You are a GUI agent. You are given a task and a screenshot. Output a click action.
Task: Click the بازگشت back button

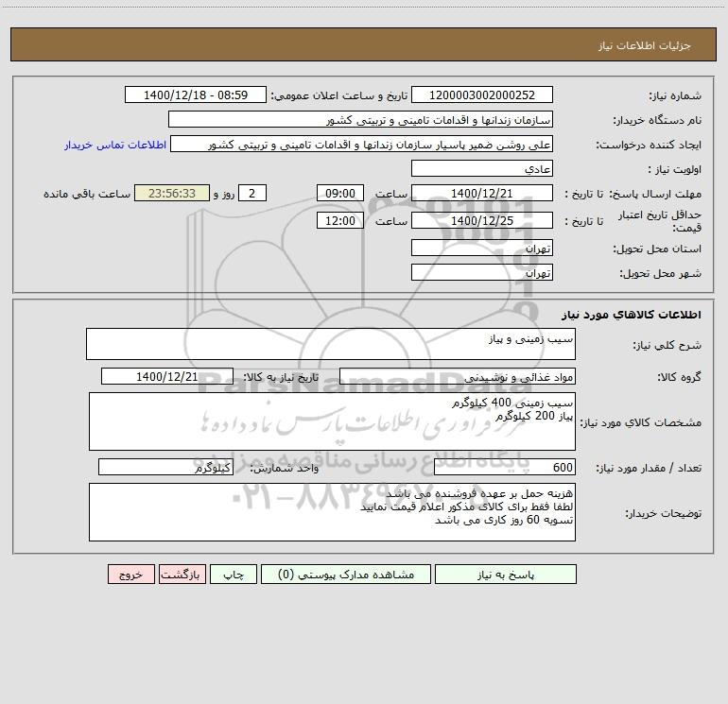(182, 574)
